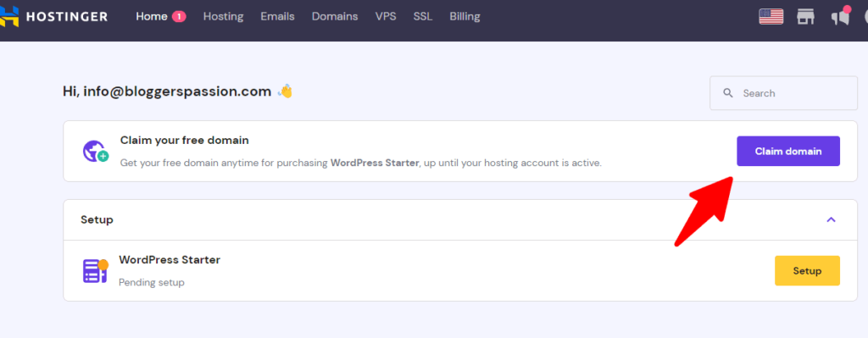This screenshot has height=338, width=868.
Task: Open the SSL menu
Action: coord(423,17)
